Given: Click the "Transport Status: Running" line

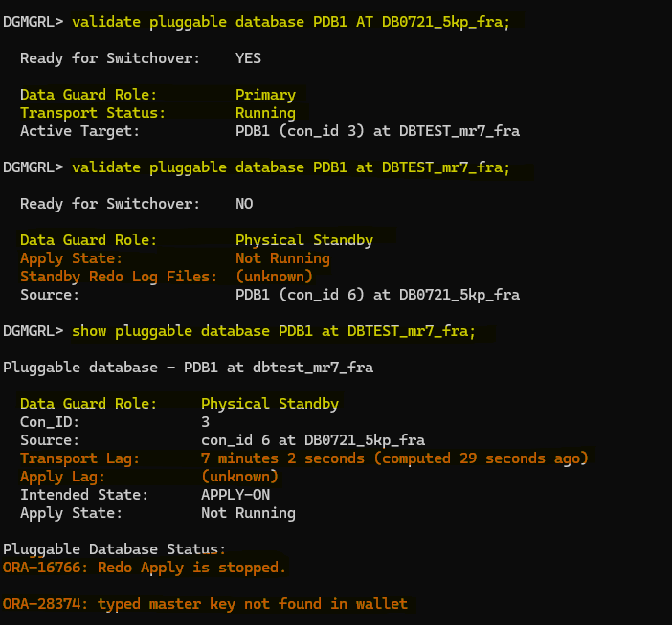Looking at the screenshot, I should 157,113.
